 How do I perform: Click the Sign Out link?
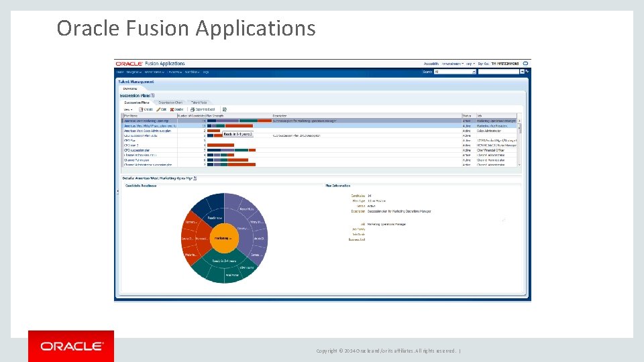(x=483, y=64)
